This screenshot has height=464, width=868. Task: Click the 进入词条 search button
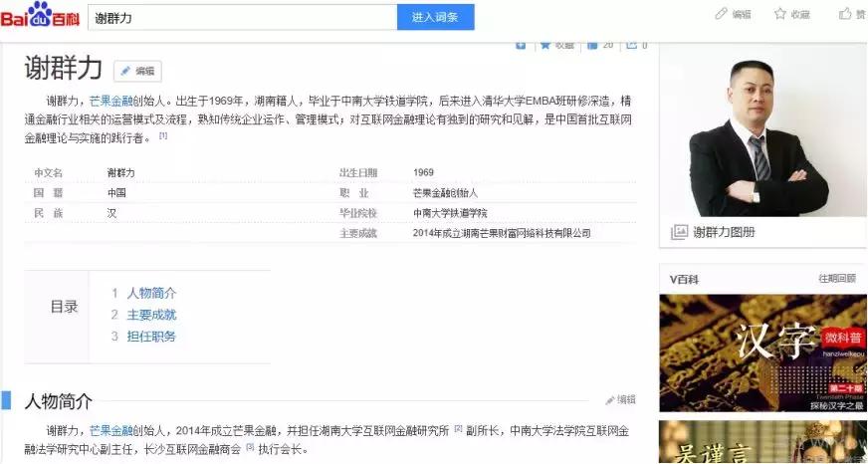click(x=435, y=17)
